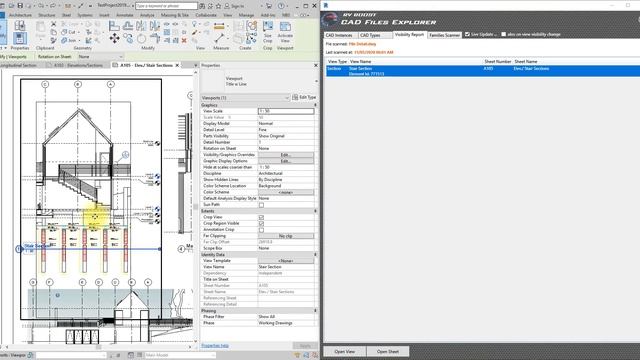Select the Stair Section row in Visibility Report
This screenshot has height=360, width=640.
483,71
